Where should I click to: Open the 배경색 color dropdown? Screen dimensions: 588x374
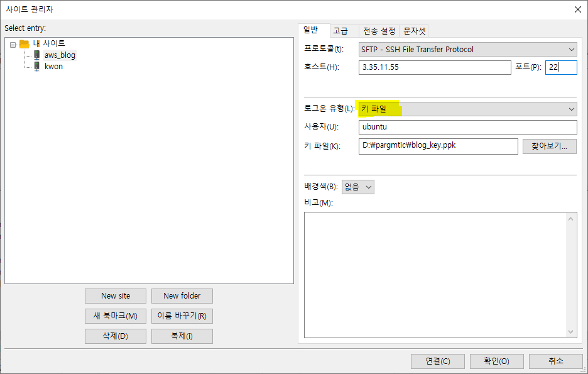[358, 187]
